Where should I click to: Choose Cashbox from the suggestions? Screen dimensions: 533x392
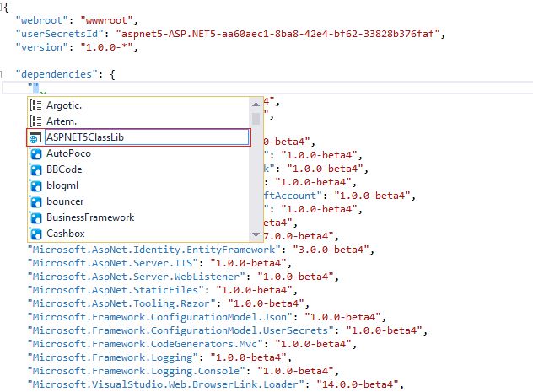138,234
